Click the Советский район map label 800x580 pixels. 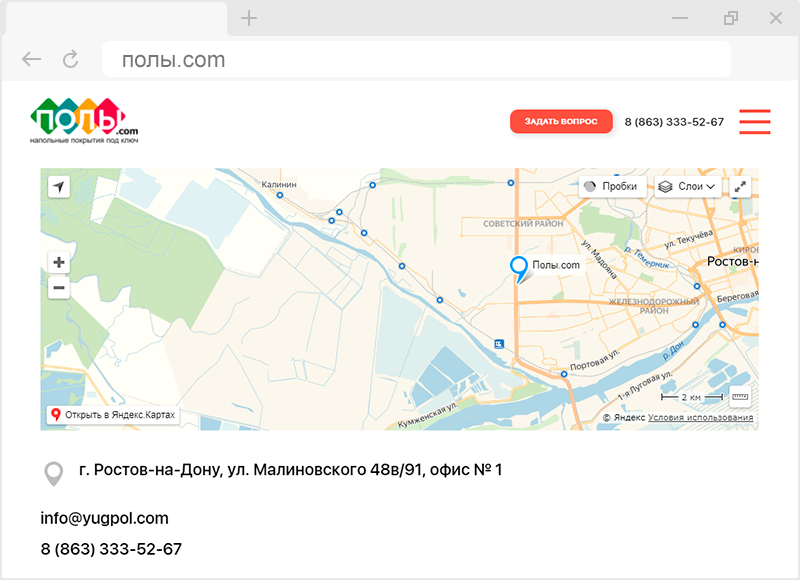523,223
